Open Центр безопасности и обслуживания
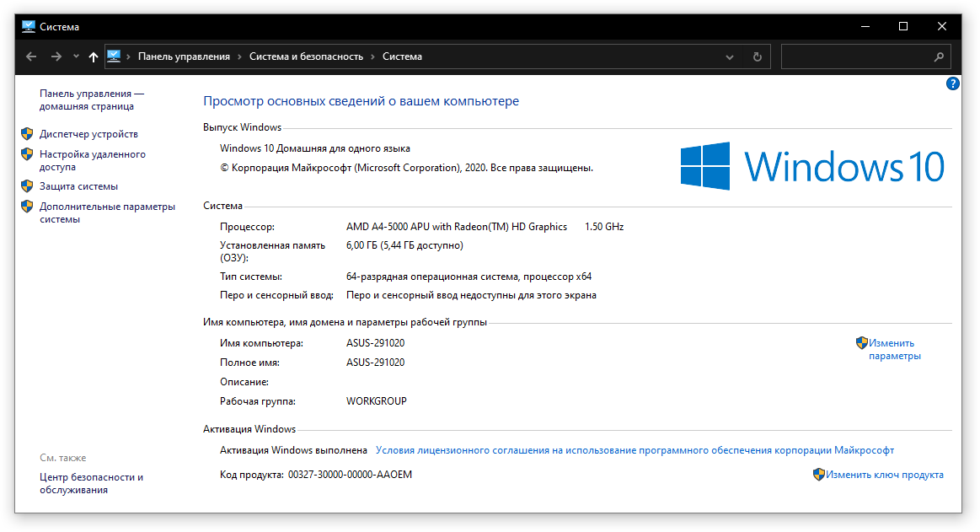 [x=91, y=483]
